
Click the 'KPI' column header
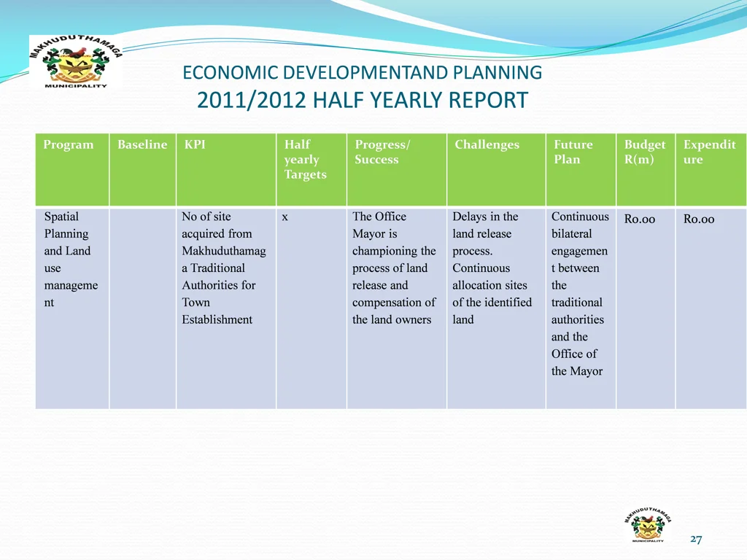point(226,169)
